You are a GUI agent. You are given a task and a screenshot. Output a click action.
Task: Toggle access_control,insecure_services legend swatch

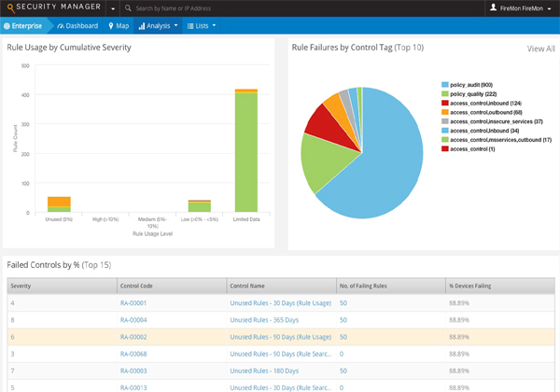pos(444,121)
